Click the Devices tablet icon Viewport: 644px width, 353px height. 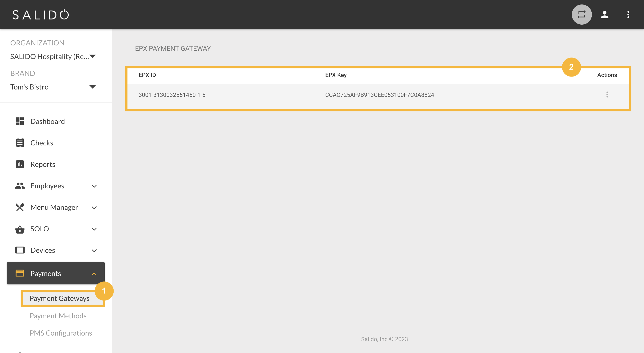(20, 250)
